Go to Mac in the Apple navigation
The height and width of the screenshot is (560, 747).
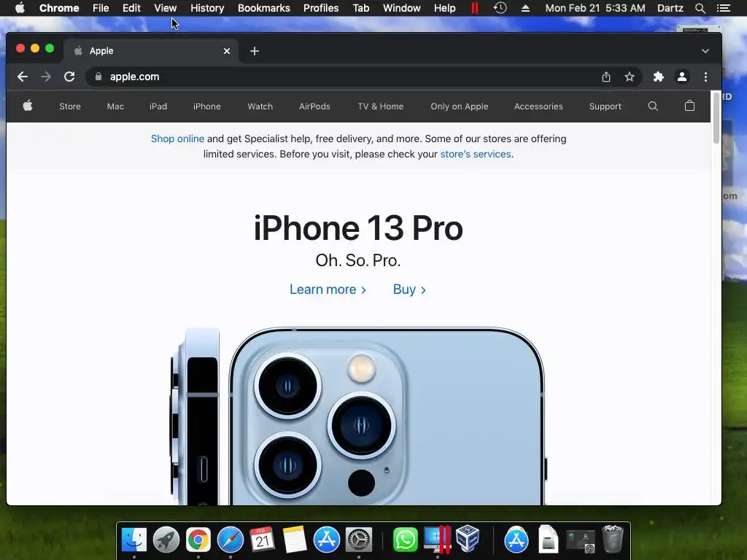point(115,106)
